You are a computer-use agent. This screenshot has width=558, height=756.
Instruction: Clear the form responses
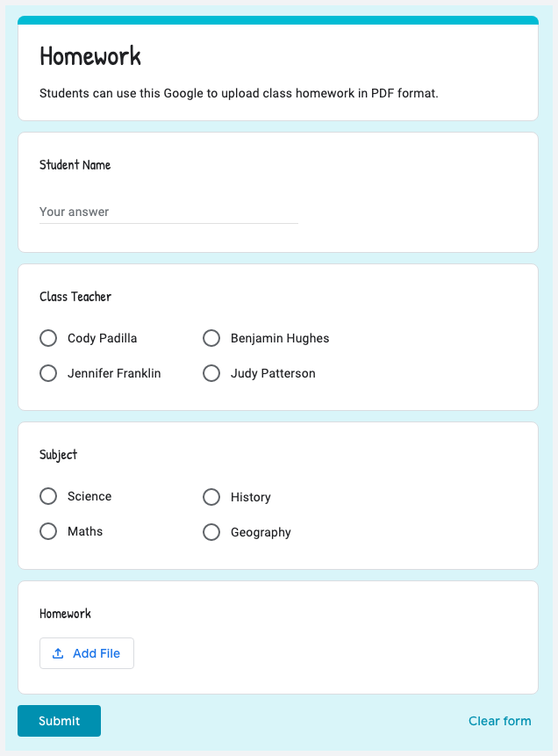tap(500, 720)
